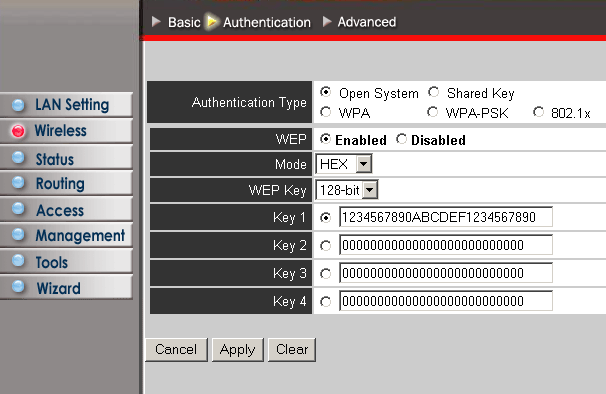Click in the Key 4 input field
The image size is (606, 394).
(446, 301)
